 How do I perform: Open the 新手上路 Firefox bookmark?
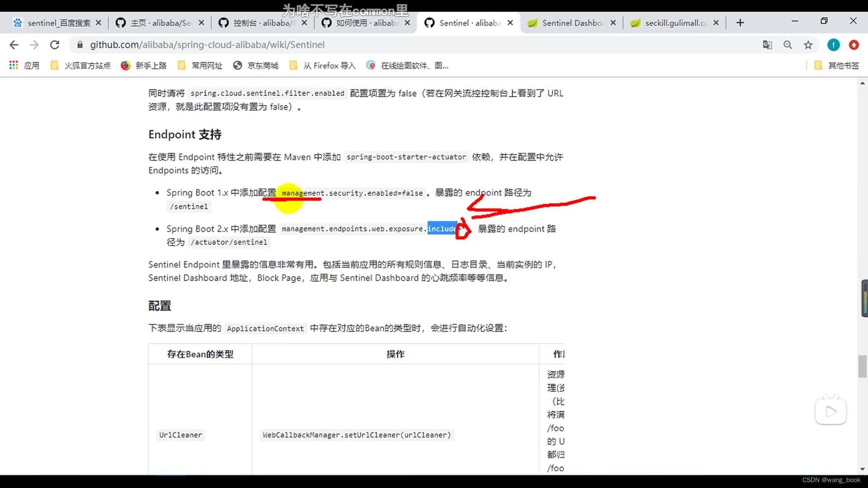coord(144,66)
